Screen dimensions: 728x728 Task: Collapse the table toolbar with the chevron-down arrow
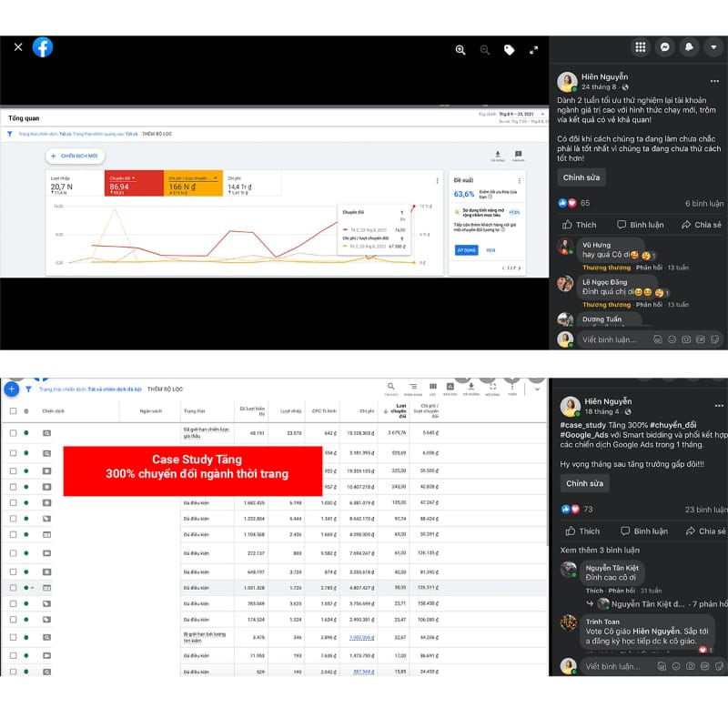537,389
